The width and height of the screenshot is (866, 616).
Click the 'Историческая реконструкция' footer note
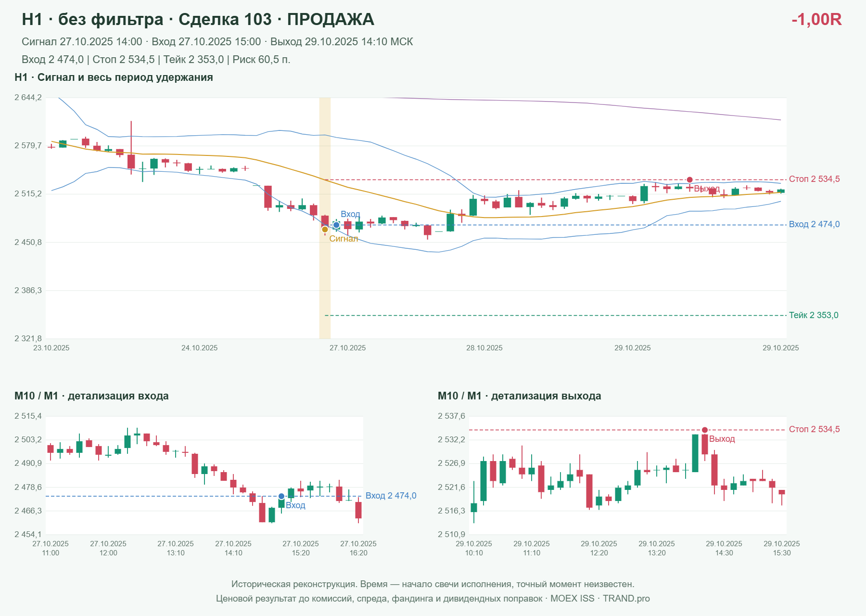(433, 584)
